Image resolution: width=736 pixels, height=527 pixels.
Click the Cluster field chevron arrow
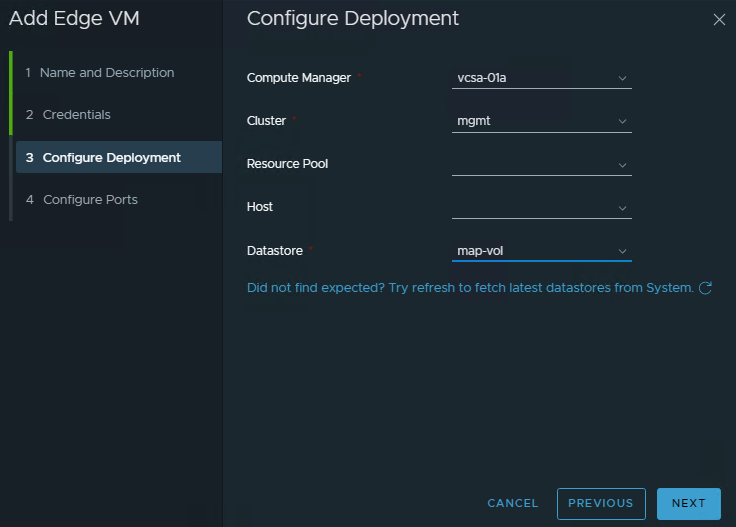622,121
